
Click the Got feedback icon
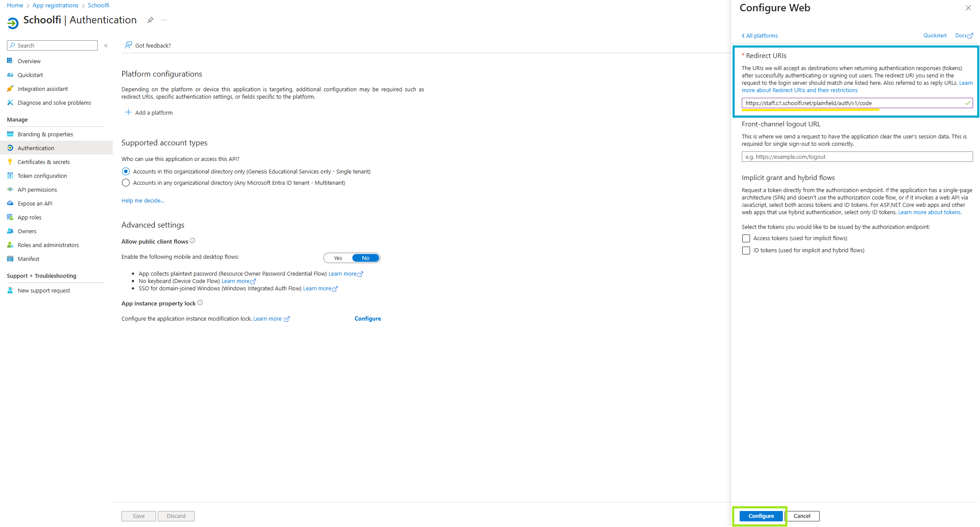pyautogui.click(x=128, y=45)
